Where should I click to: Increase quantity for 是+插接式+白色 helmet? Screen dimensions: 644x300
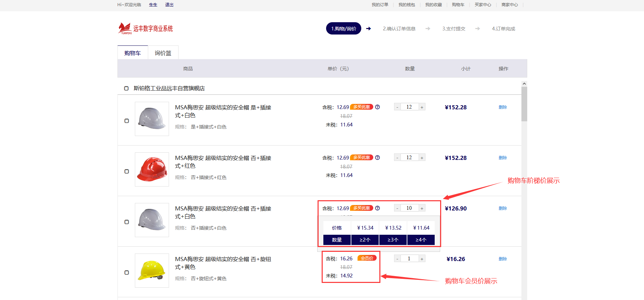pos(422,107)
